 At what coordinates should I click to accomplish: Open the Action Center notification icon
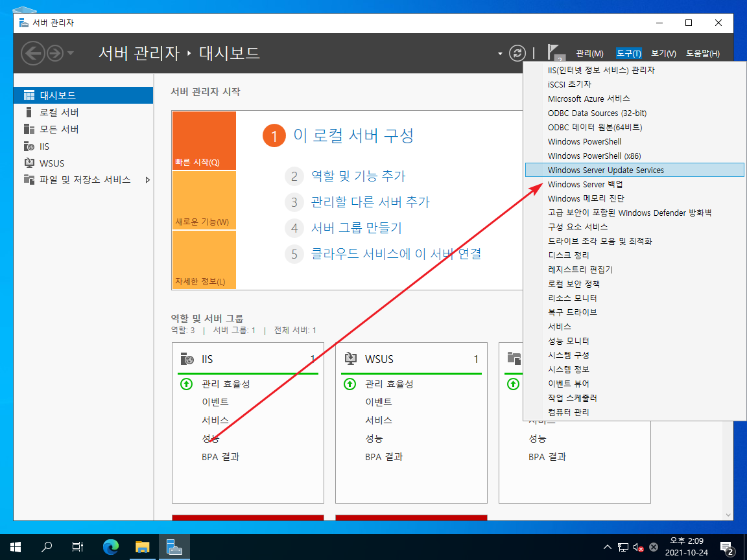pos(727,547)
